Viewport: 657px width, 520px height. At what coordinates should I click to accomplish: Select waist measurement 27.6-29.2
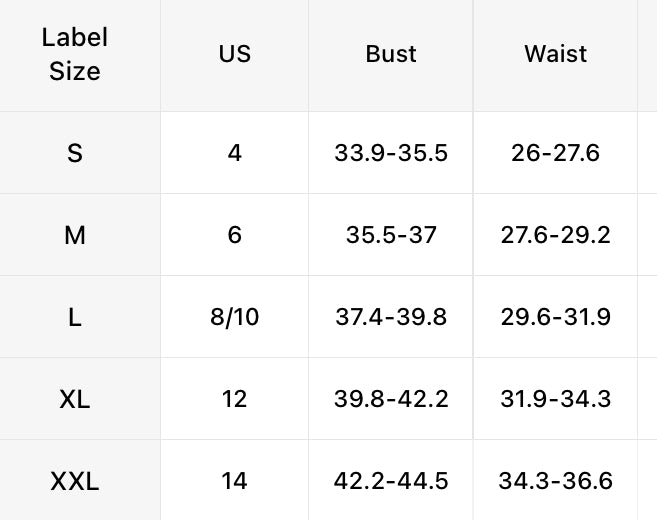555,235
